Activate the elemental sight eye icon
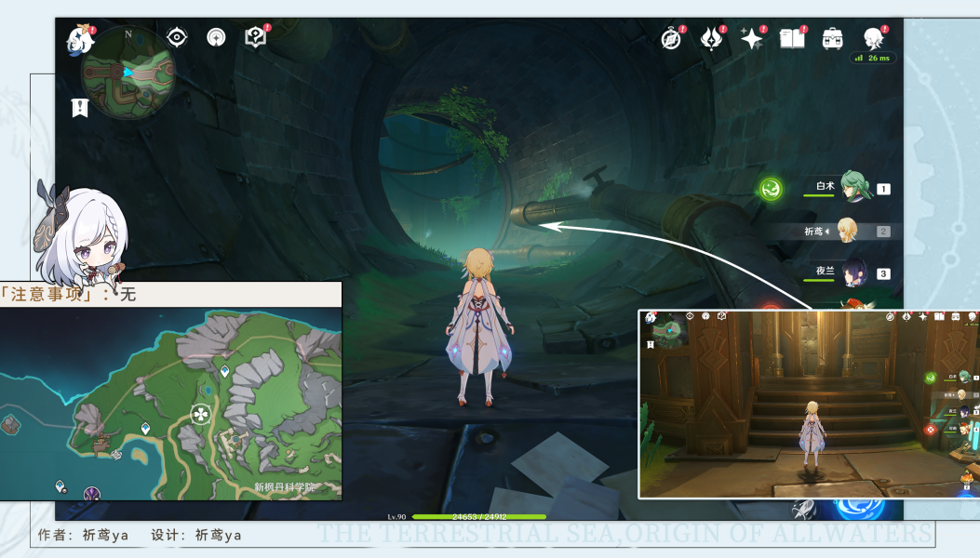980x558 pixels. point(177,37)
